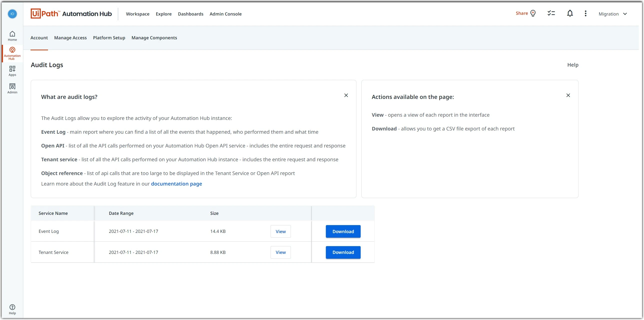Click the 14.4 KB size value
Viewport: 644px width, 320px height.
218,231
